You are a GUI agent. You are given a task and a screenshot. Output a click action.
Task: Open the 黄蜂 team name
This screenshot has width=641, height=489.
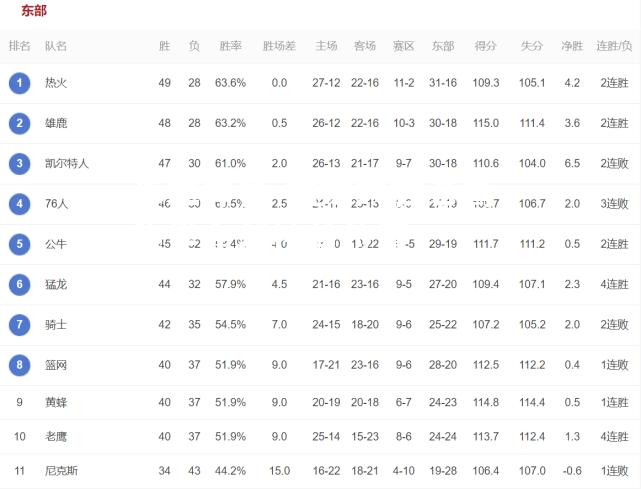click(x=56, y=402)
